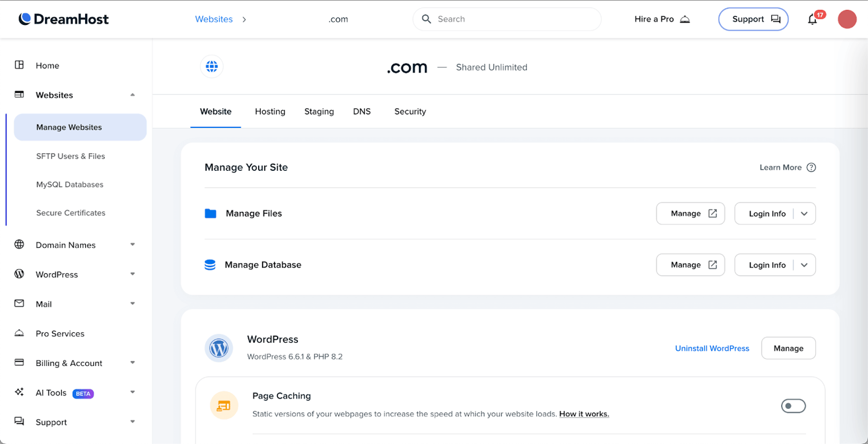Switch to the Security tab
Viewport: 868px width, 444px height.
point(410,111)
